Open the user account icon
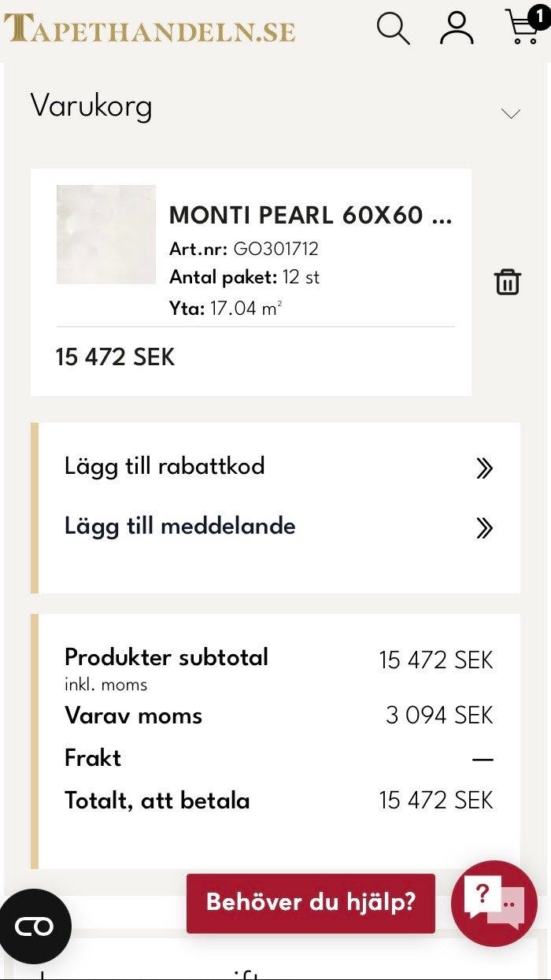The width and height of the screenshot is (551, 980). [457, 28]
